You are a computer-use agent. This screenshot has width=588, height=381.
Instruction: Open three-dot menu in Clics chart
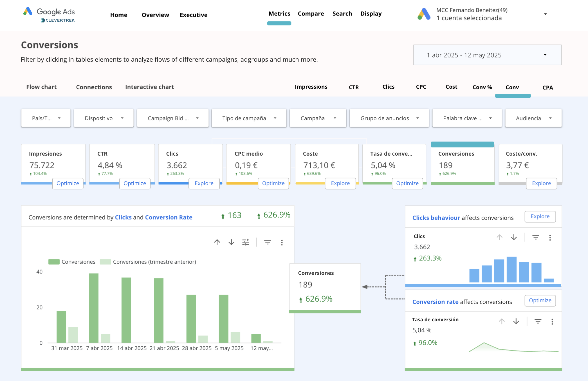coord(550,238)
